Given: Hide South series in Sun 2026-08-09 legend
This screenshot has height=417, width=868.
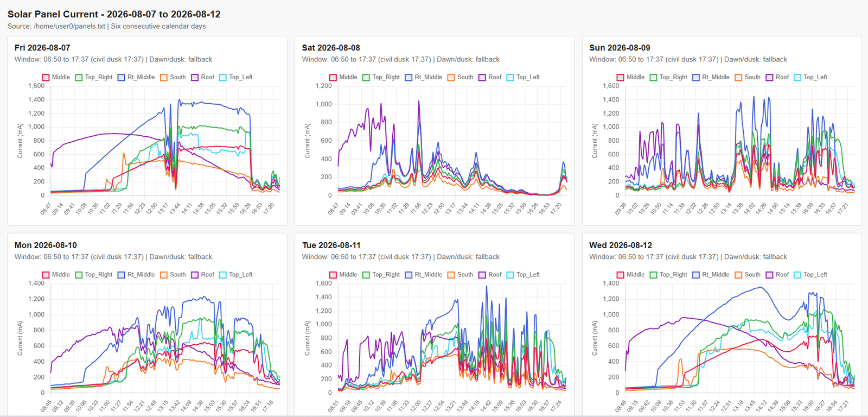Looking at the screenshot, I should click(748, 77).
